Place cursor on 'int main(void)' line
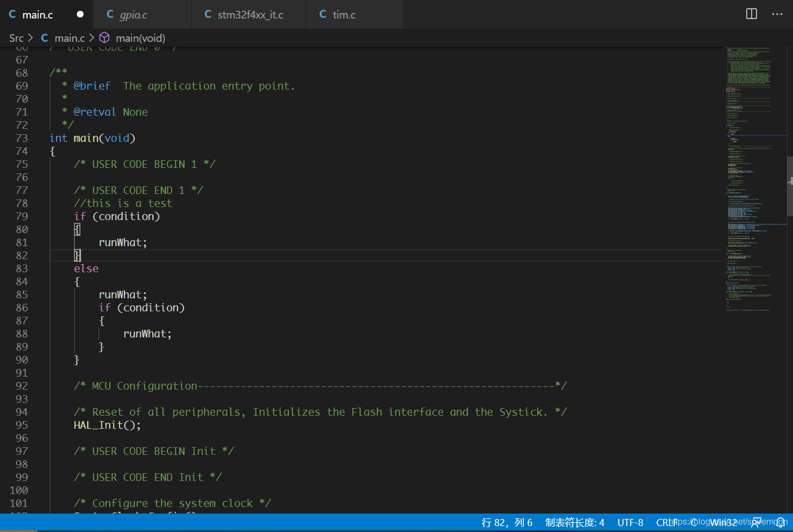The height and width of the screenshot is (532, 793). 92,138
